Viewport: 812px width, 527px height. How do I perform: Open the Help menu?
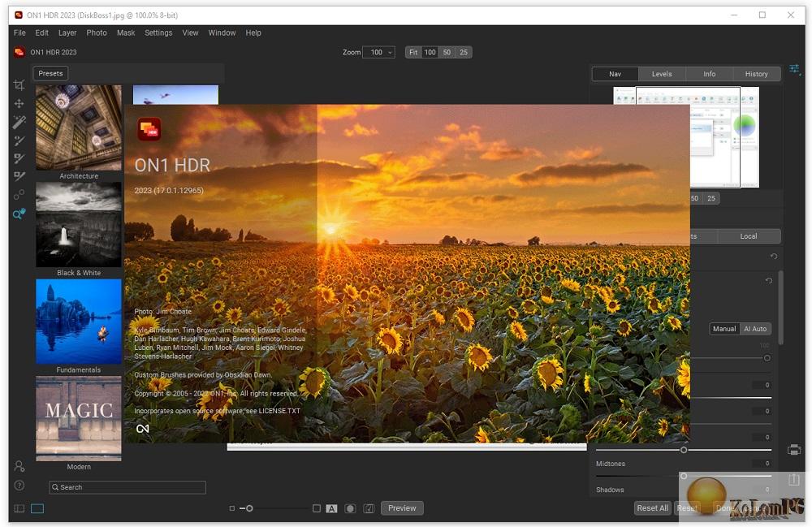pyautogui.click(x=253, y=32)
